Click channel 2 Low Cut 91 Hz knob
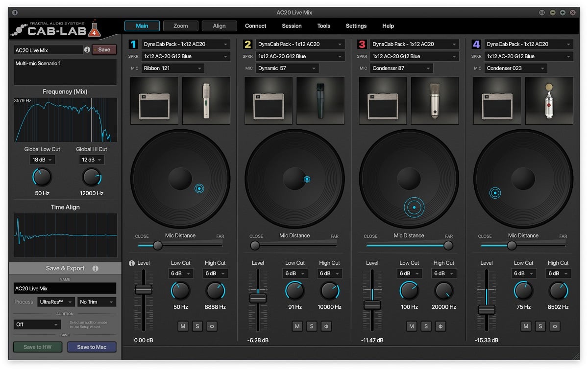 click(x=294, y=291)
